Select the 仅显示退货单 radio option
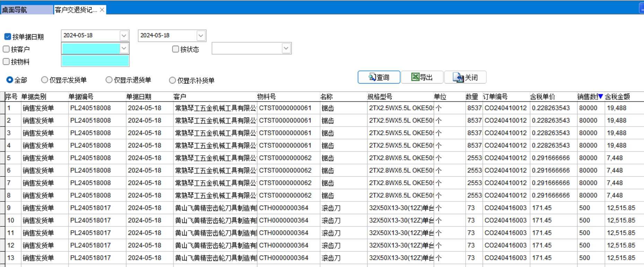 [109, 80]
